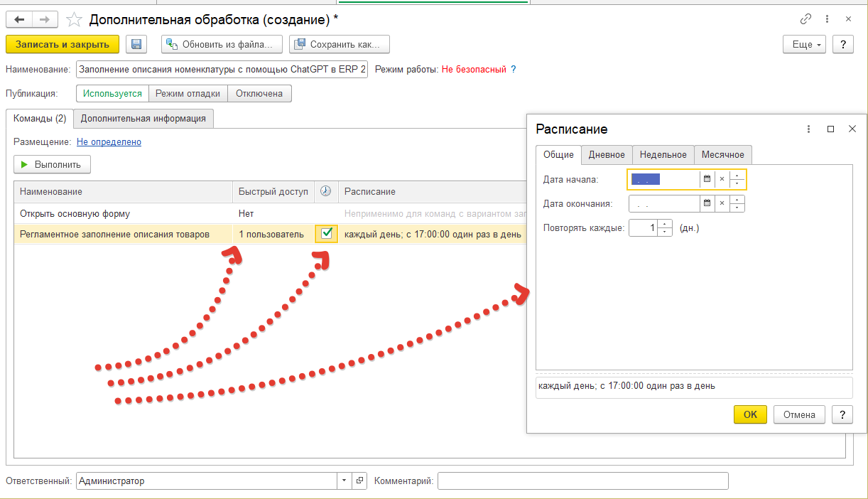Viewport: 868px width, 499px height.
Task: Open calendar picker for Дата окончания
Action: click(x=707, y=204)
